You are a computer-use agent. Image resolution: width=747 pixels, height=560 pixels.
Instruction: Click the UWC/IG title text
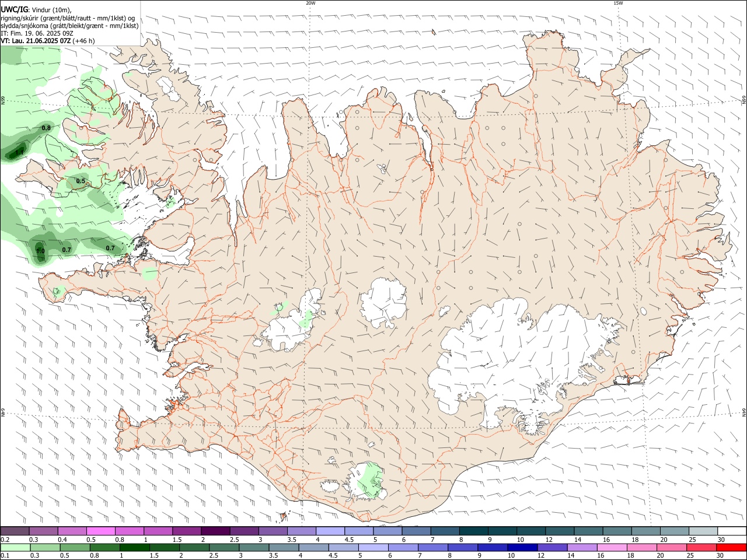tap(14, 9)
